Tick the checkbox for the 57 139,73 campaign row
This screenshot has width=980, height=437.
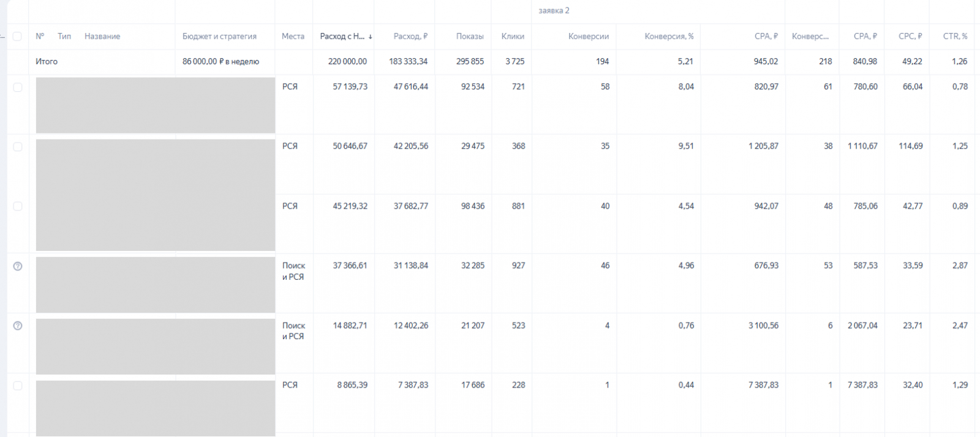18,88
